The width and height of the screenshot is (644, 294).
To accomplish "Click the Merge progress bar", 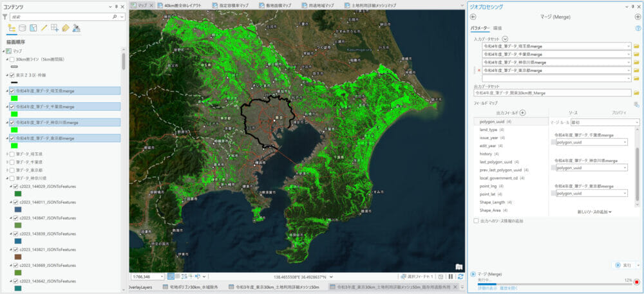I will (x=554, y=284).
